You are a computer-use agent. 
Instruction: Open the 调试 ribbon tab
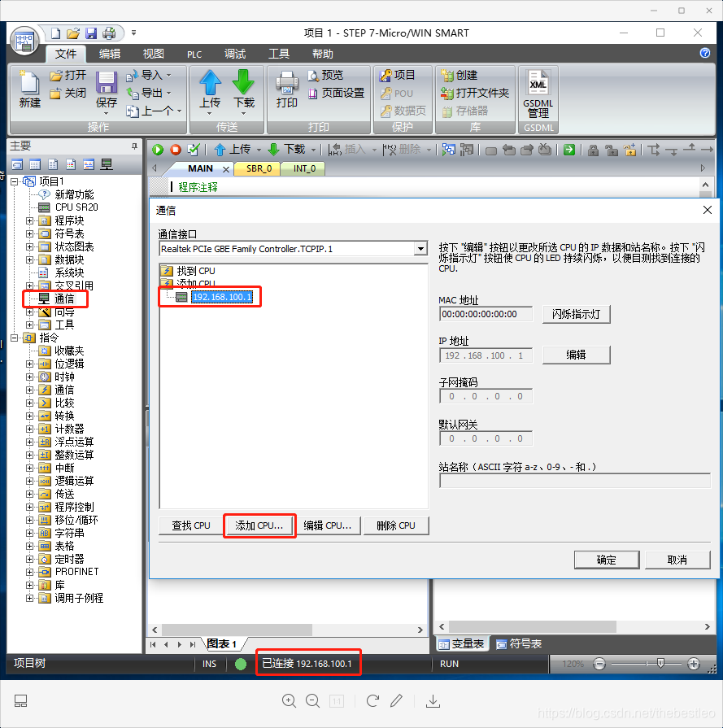pyautogui.click(x=235, y=54)
